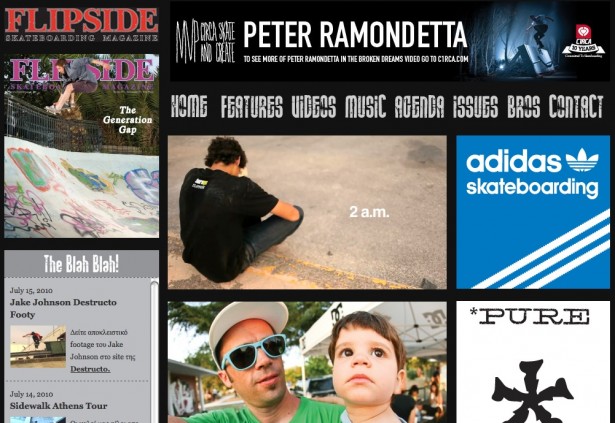Open the Contact page
Viewport: 615px width, 423px height.
[575, 106]
